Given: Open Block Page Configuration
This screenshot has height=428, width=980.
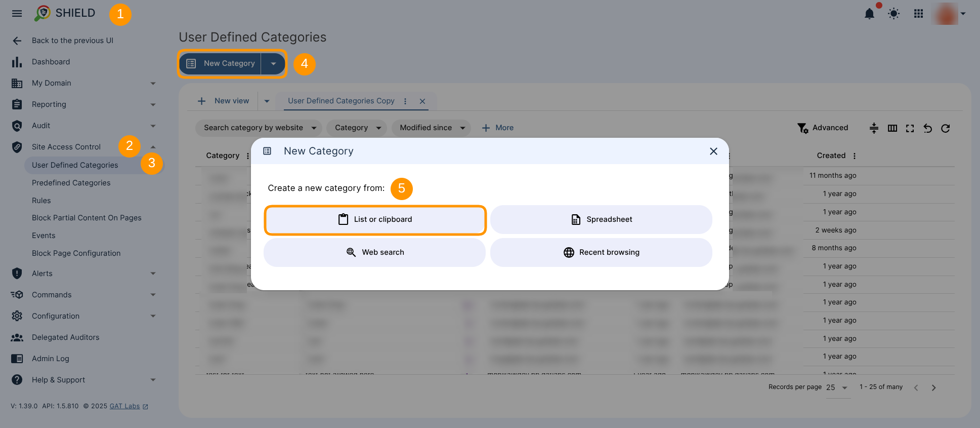Looking at the screenshot, I should [x=76, y=253].
